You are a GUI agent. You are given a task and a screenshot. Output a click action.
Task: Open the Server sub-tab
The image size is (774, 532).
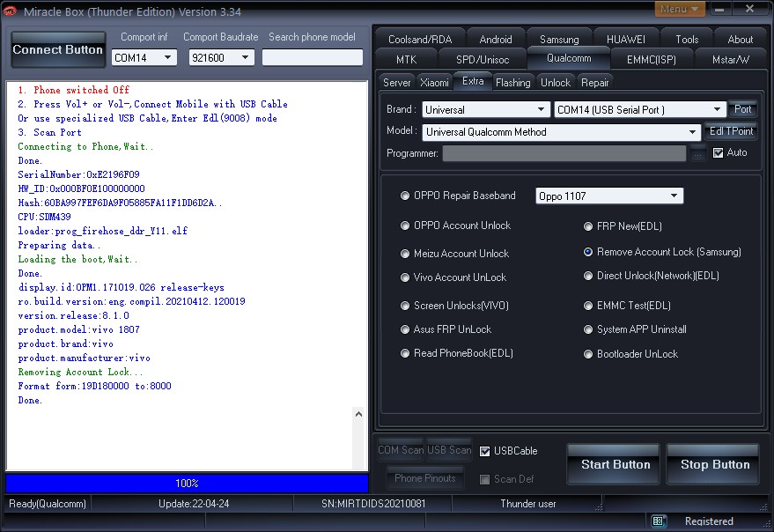click(397, 83)
